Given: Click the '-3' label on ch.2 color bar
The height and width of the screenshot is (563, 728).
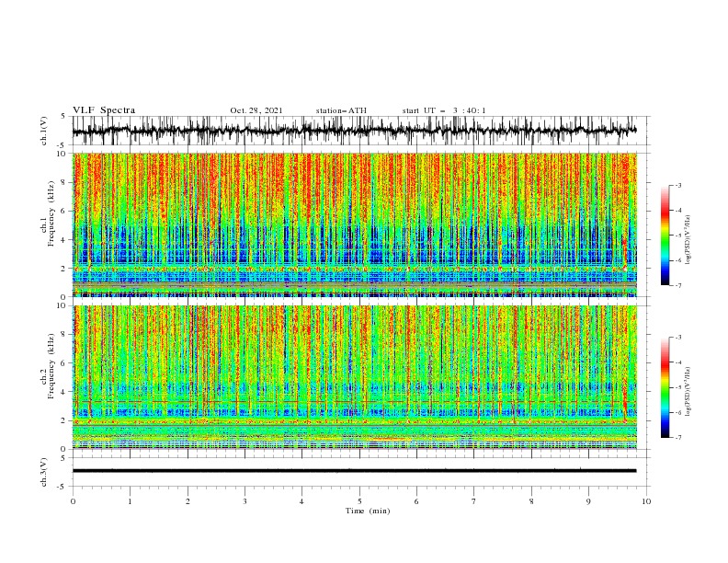Looking at the screenshot, I should coord(678,338).
